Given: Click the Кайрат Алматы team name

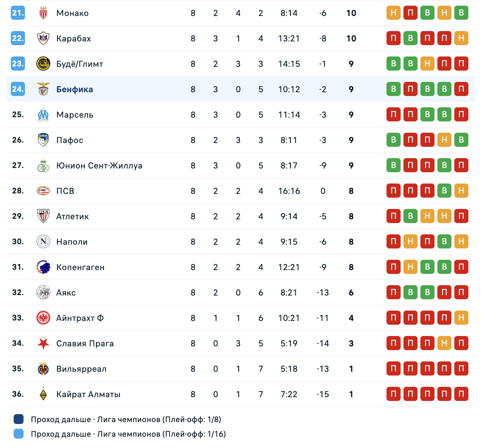Looking at the screenshot, I should click(x=88, y=394).
